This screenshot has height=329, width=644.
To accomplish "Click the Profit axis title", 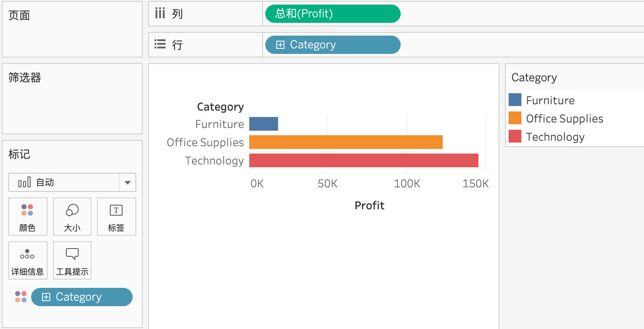I will (370, 206).
